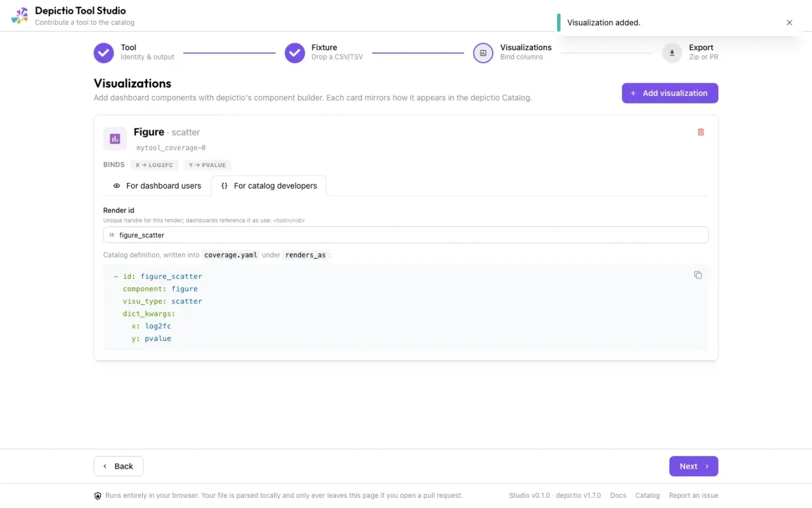Click the purple Figure chart icon
The width and height of the screenshot is (812, 508).
coord(115,138)
